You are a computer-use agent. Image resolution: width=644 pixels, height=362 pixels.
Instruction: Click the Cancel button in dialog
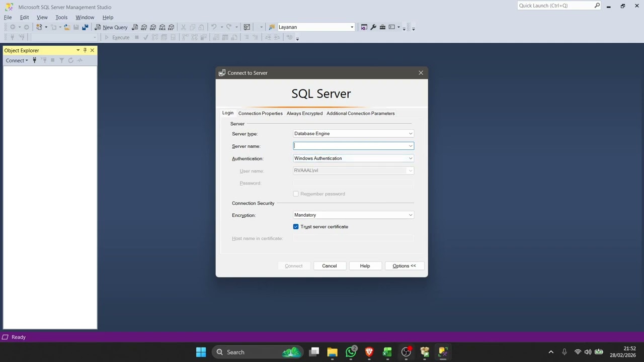coord(330,266)
